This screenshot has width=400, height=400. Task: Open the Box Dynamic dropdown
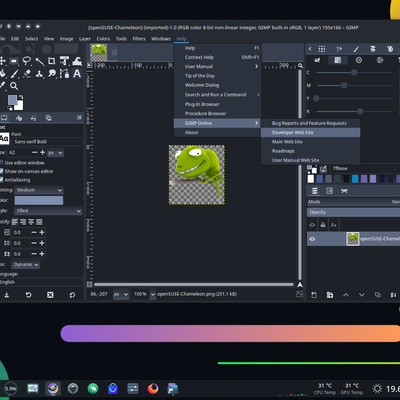[26, 265]
